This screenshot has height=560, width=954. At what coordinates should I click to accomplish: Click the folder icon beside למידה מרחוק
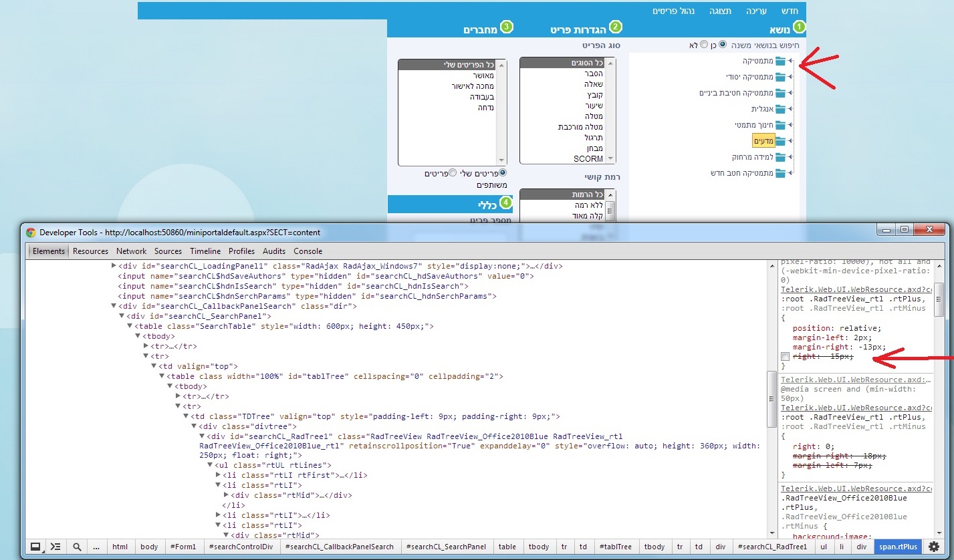pos(780,157)
